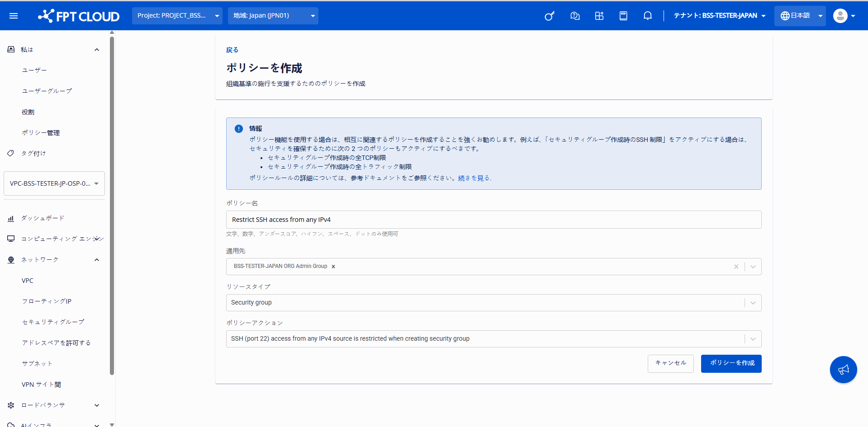This screenshot has height=427, width=868.
Task: Open サブネット in sidebar
Action: click(x=38, y=364)
